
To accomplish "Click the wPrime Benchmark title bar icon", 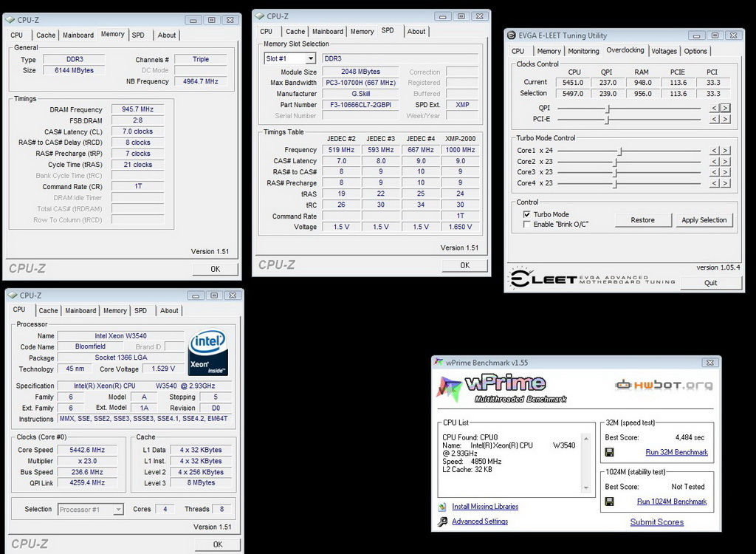I will tap(439, 363).
